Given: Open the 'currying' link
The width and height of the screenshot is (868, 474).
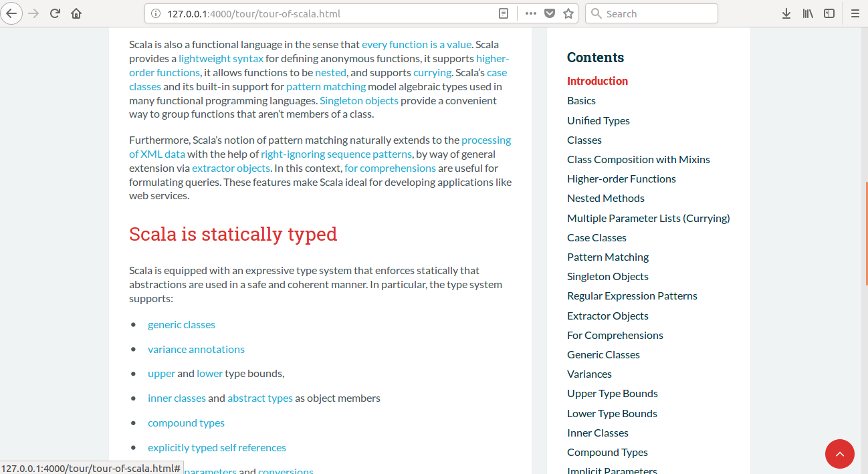Looking at the screenshot, I should pyautogui.click(x=433, y=72).
